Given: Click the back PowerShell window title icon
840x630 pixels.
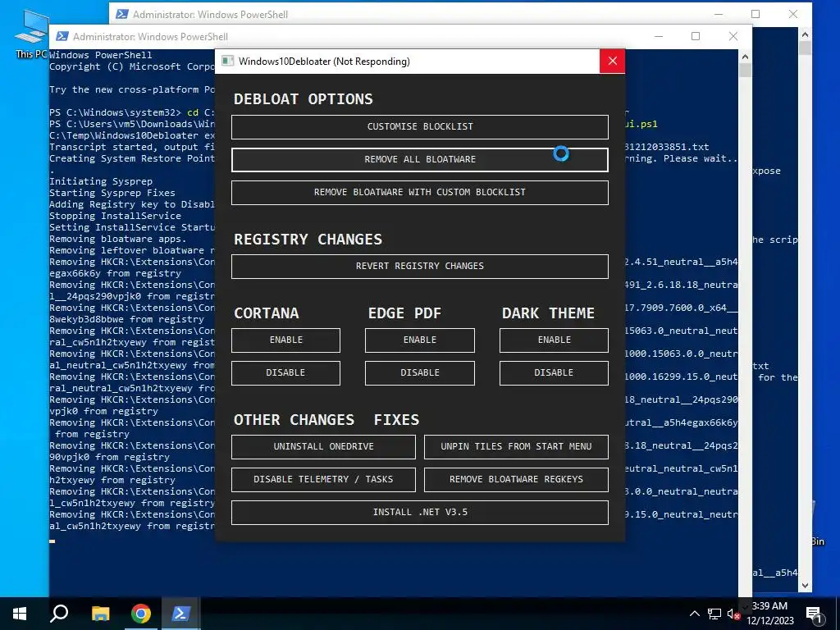Looking at the screenshot, I should pos(122,14).
